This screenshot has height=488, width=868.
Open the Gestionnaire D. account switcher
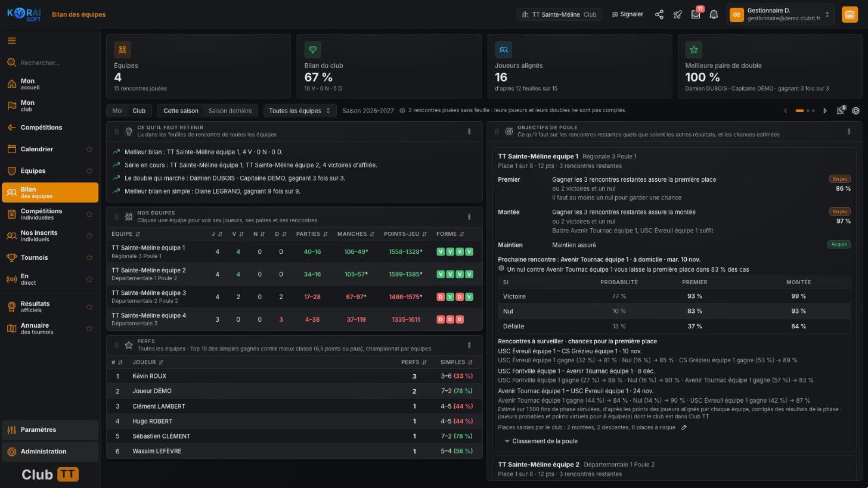coord(780,14)
